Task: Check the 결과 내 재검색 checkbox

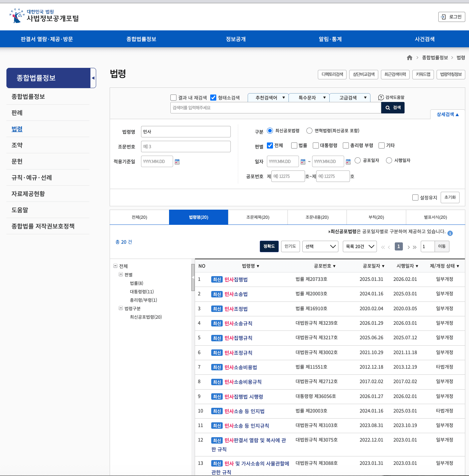Action: click(x=173, y=98)
